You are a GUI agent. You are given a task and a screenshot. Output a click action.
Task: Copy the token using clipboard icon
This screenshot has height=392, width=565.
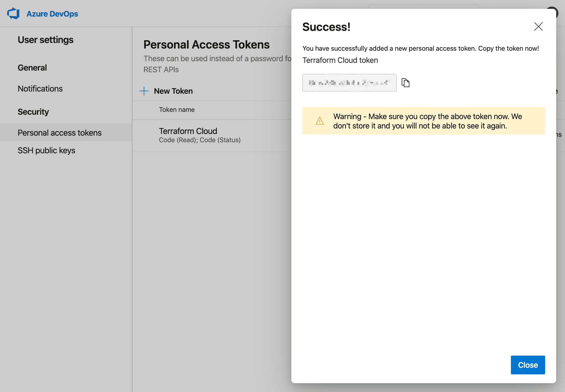405,83
